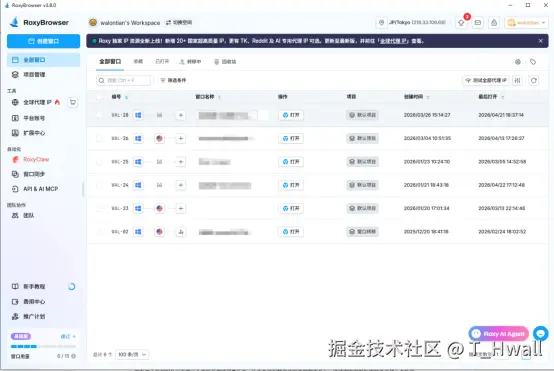Expand the user account dropdown
This screenshot has height=371, width=554.
click(526, 23)
